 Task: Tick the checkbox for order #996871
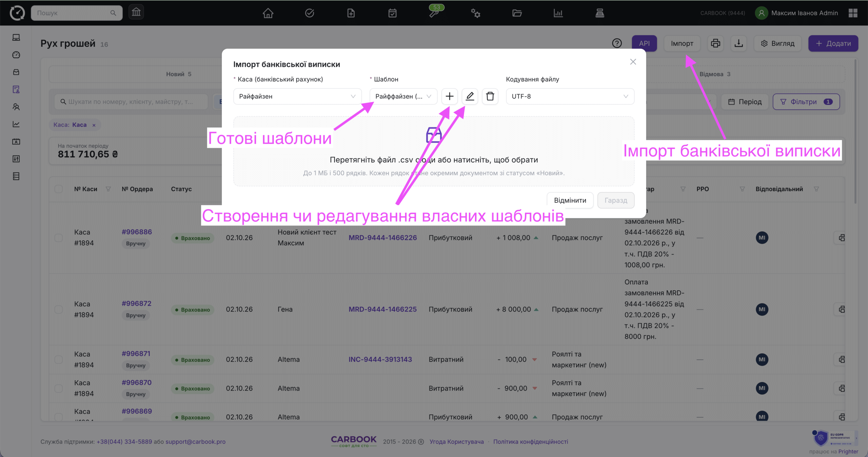pos(59,359)
